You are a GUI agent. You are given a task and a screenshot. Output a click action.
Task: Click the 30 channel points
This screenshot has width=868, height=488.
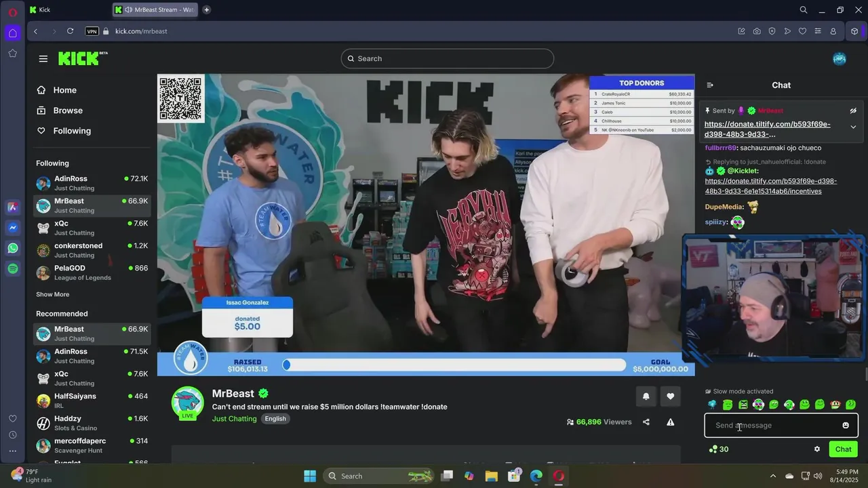tap(719, 449)
